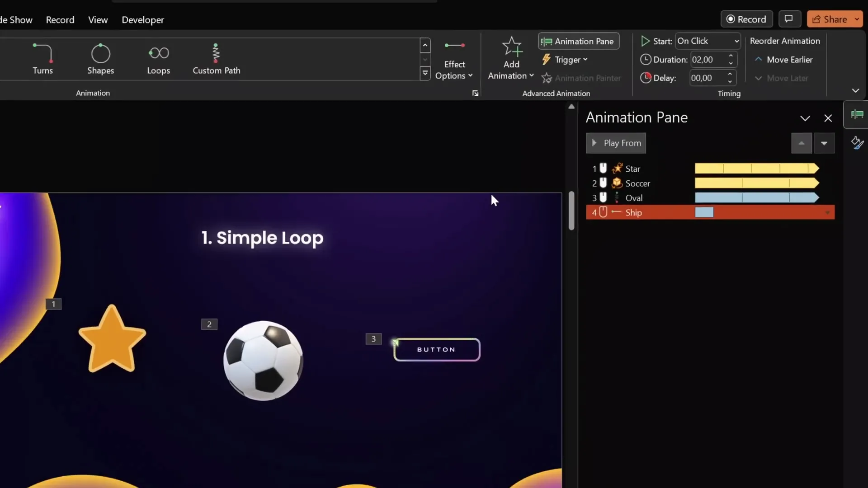Click the scroll up arrow above slide

pyautogui.click(x=571, y=107)
